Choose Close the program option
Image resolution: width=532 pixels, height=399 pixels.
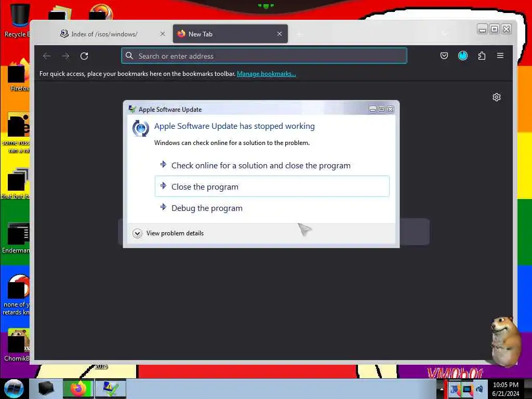272,187
